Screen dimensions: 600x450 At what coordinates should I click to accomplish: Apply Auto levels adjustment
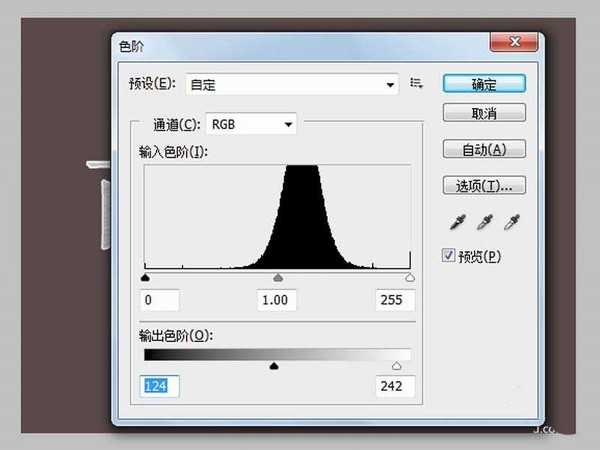(x=484, y=149)
